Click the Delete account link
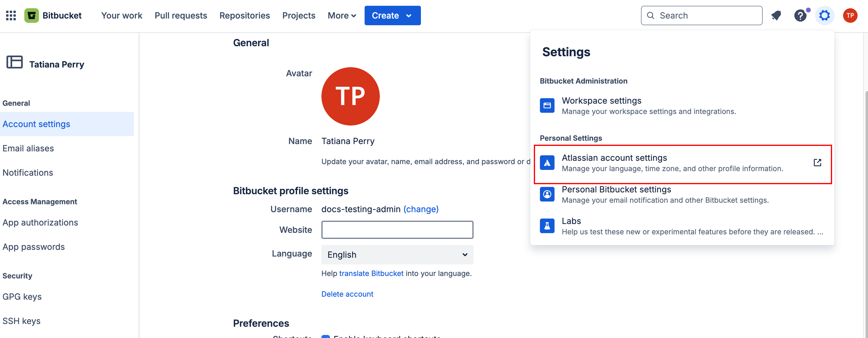 347,294
